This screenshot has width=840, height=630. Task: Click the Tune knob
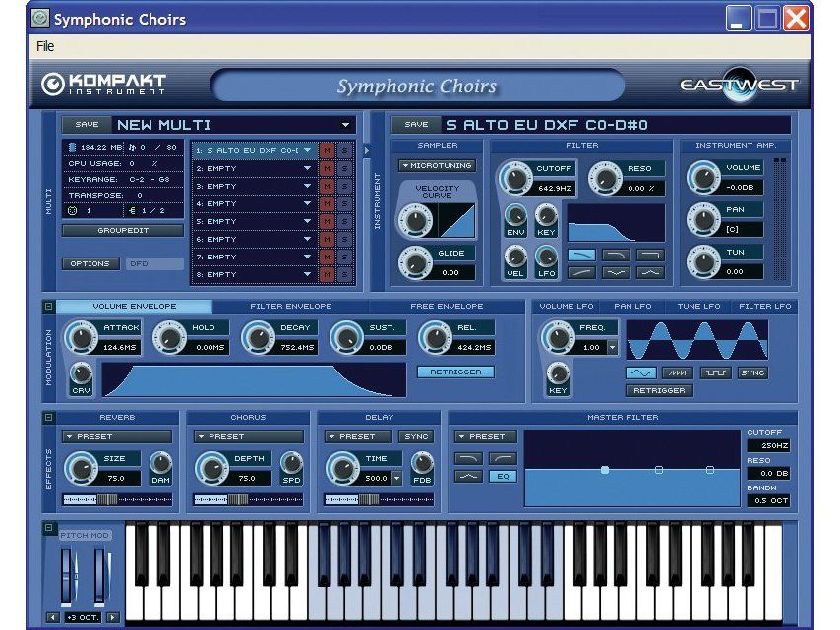(x=703, y=261)
